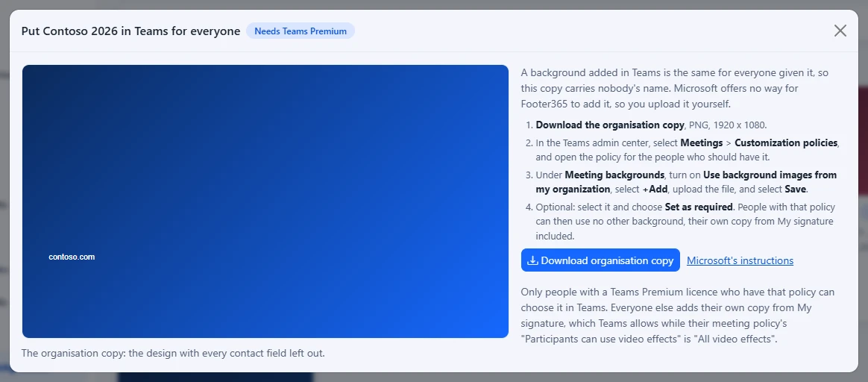Click the intro paragraph mentioning Footer365
The height and width of the screenshot is (382, 868).
tap(675, 88)
